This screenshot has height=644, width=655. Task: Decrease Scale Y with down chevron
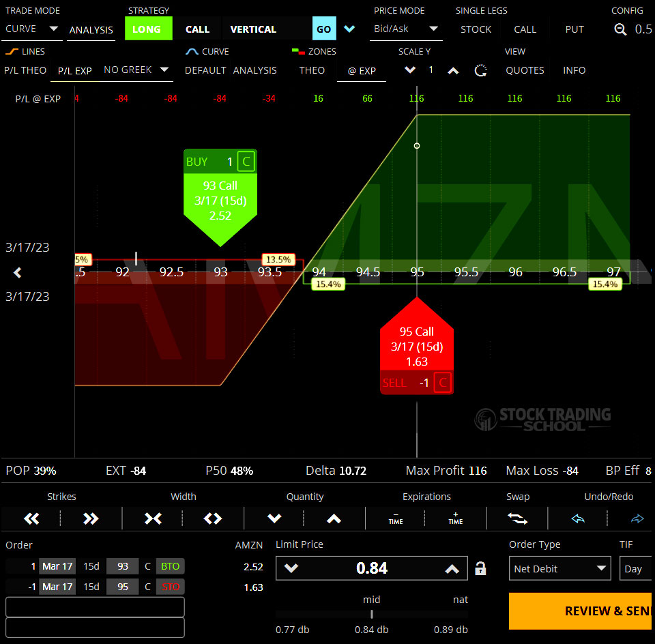pyautogui.click(x=410, y=70)
